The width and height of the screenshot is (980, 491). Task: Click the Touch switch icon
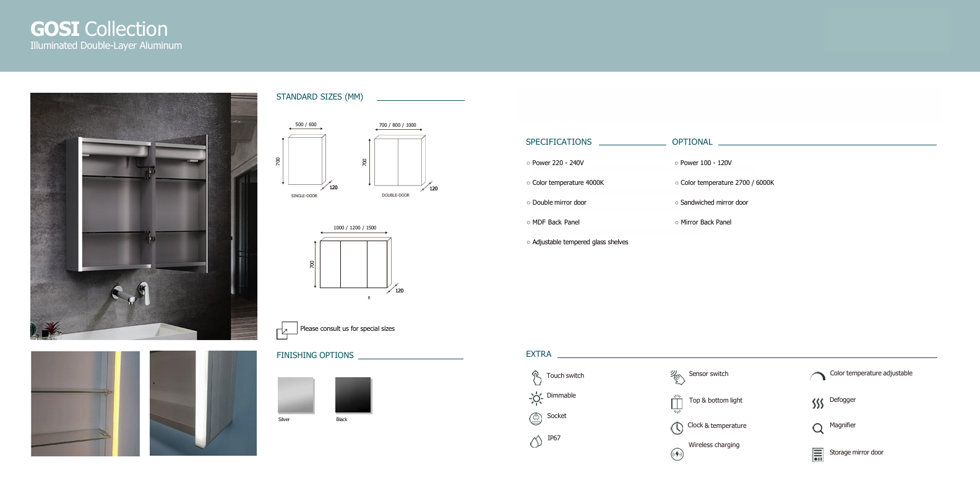[x=536, y=377]
